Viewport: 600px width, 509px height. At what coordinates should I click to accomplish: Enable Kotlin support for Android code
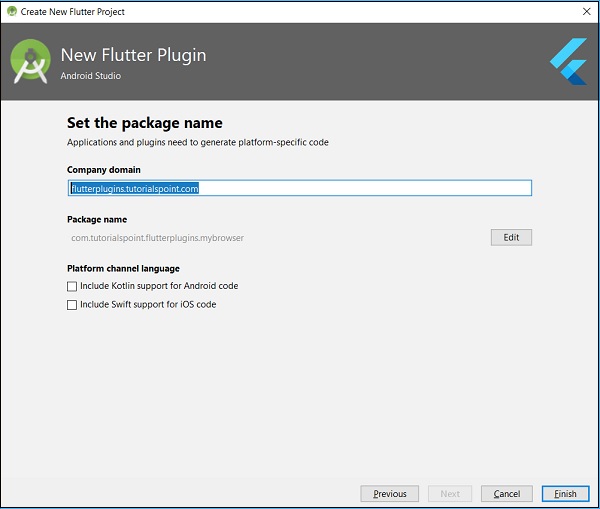72,286
